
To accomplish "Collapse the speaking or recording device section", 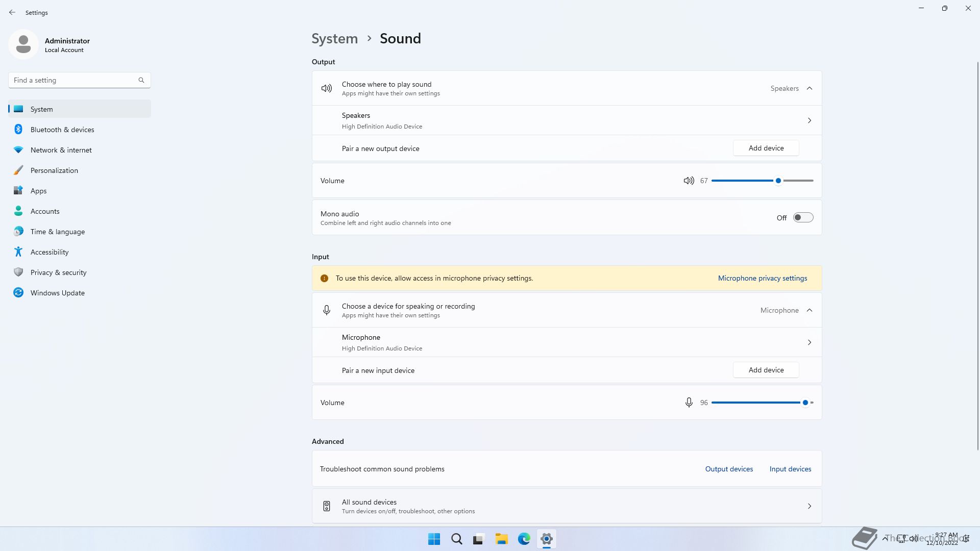I will coord(809,310).
